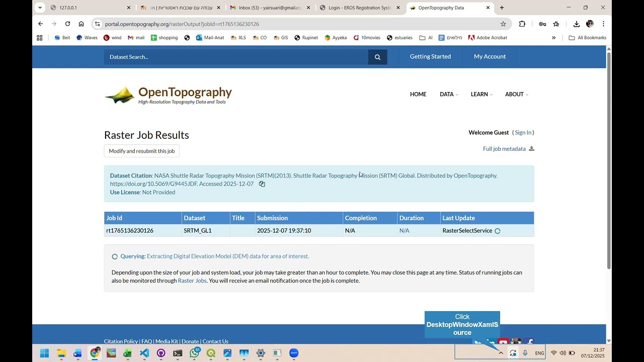Expand the LEARN navigation menu
Viewport: 644px width, 362px height.
pyautogui.click(x=481, y=95)
